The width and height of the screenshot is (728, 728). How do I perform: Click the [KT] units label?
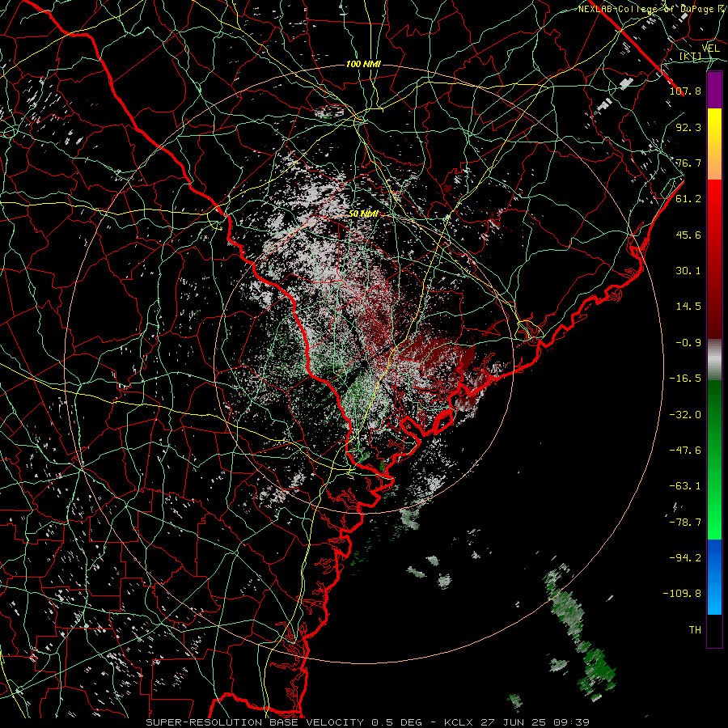coord(691,57)
